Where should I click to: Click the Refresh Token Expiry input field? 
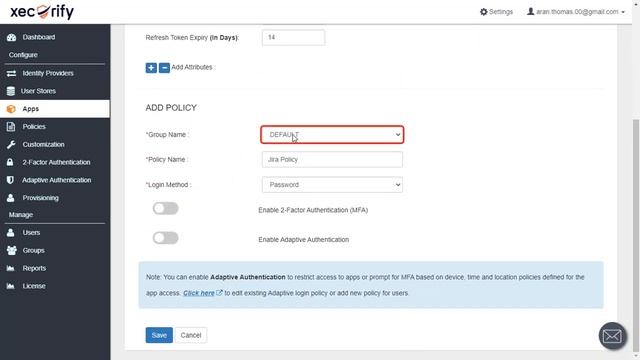(293, 38)
